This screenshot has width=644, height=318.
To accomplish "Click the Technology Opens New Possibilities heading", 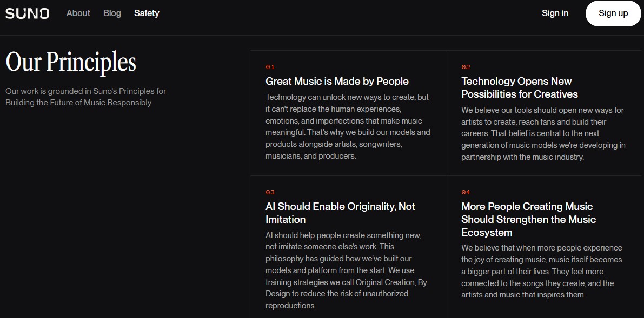I will (x=520, y=88).
